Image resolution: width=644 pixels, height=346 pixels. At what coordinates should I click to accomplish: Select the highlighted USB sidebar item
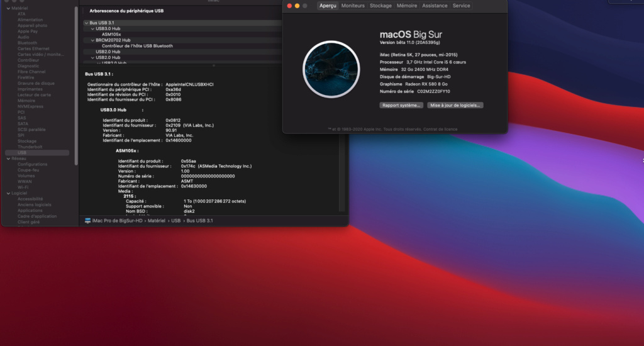(37, 152)
